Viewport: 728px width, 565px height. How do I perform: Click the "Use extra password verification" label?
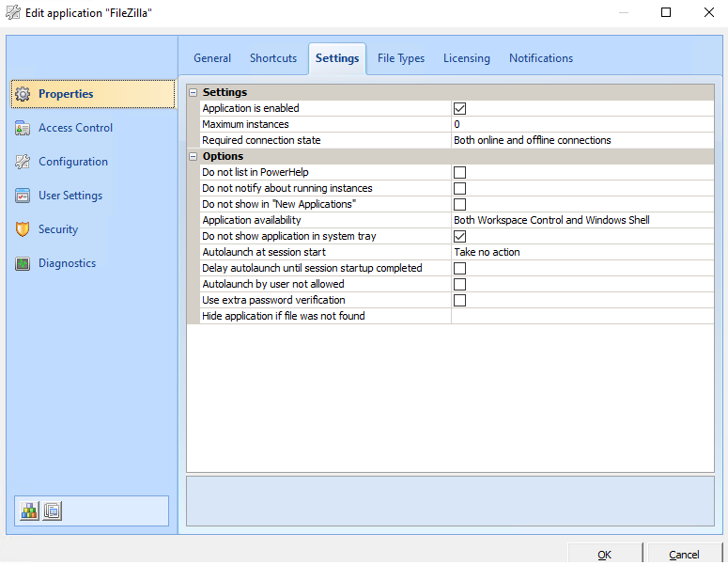point(273,300)
